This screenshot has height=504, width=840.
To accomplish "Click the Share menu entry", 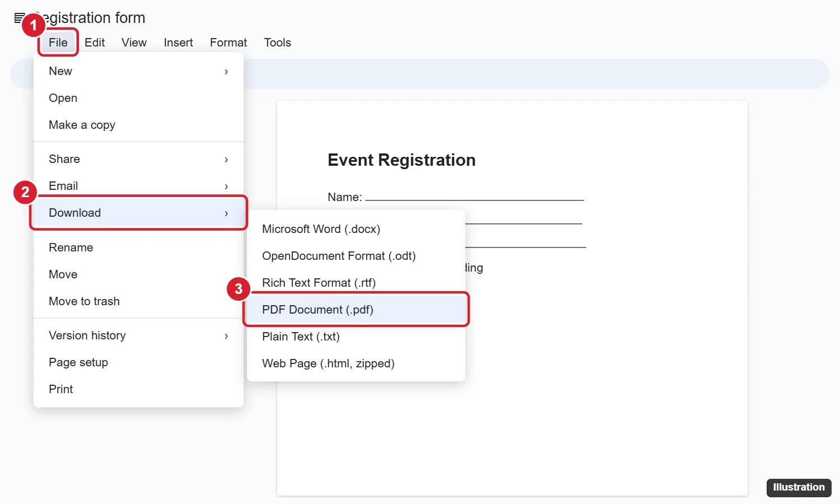I will [138, 159].
